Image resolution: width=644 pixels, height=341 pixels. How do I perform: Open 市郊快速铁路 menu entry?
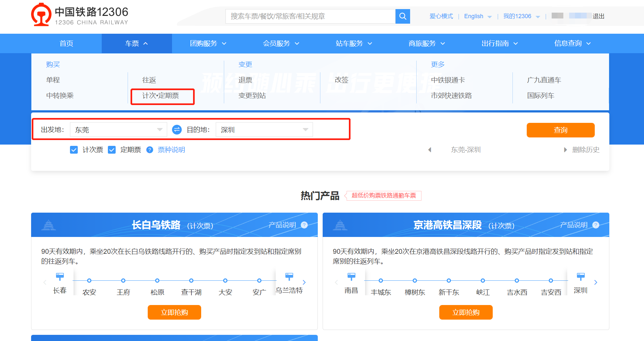pyautogui.click(x=451, y=96)
